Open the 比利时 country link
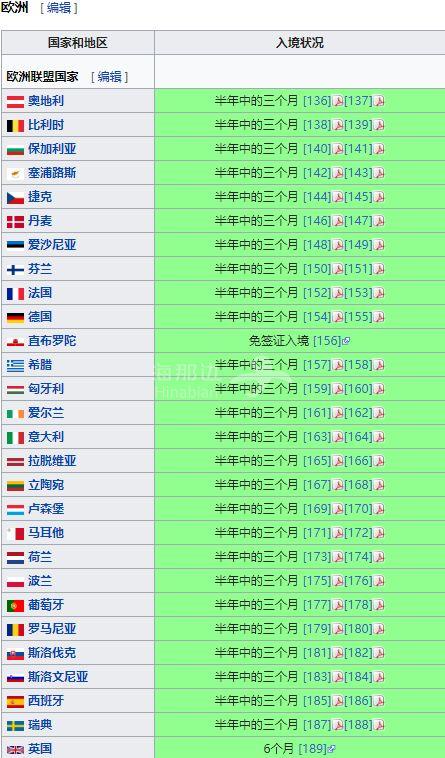Screen dimensions: 445x758 point(46,125)
